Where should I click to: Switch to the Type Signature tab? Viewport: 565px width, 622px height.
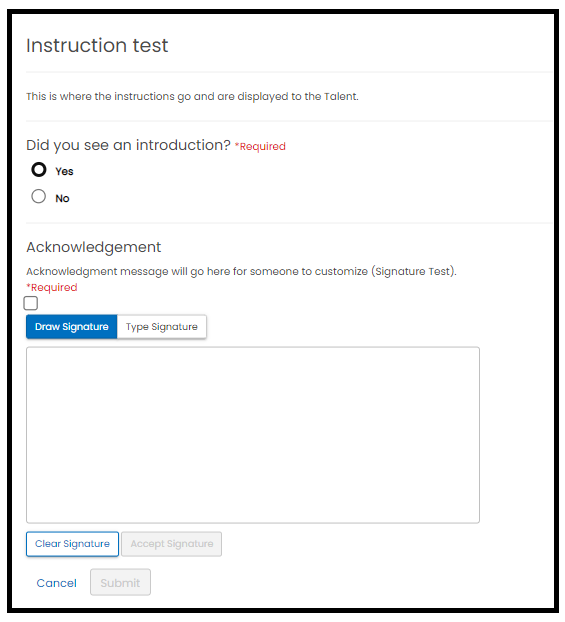[162, 327]
